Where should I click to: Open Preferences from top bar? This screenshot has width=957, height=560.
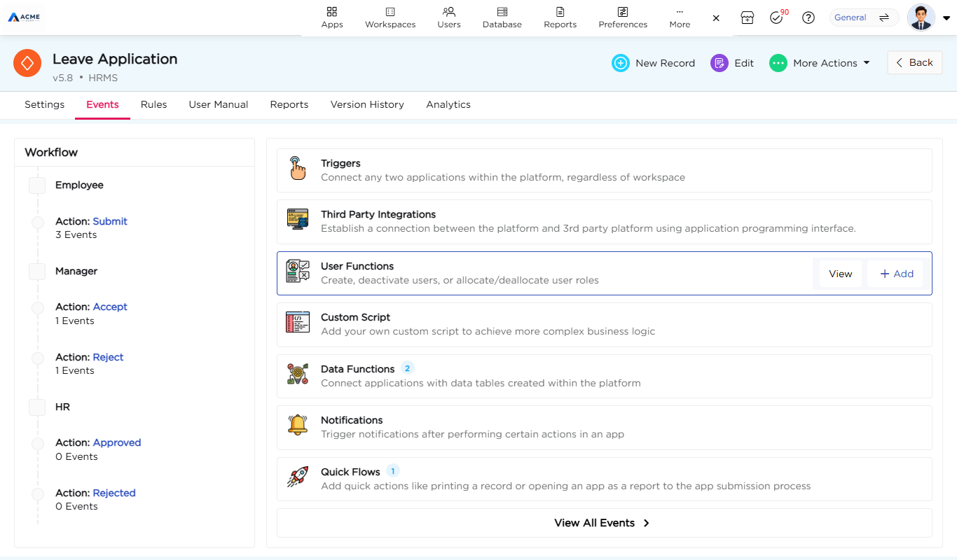pyautogui.click(x=623, y=17)
